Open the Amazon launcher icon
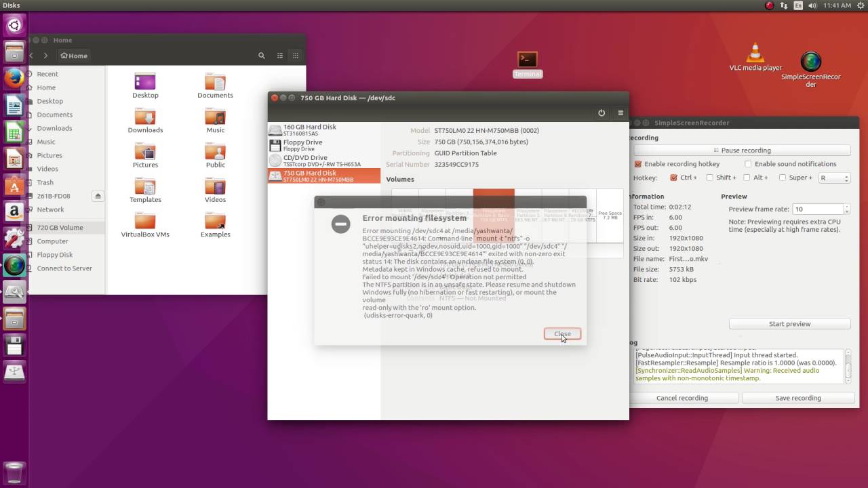This screenshot has width=868, height=488. click(14, 212)
